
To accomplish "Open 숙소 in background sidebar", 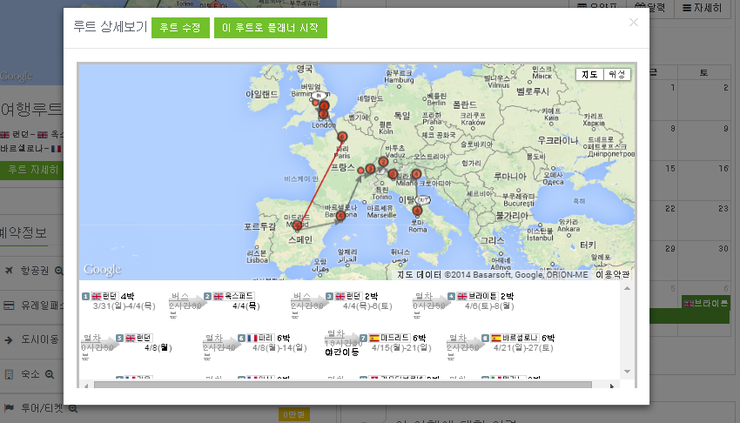I will tap(29, 374).
